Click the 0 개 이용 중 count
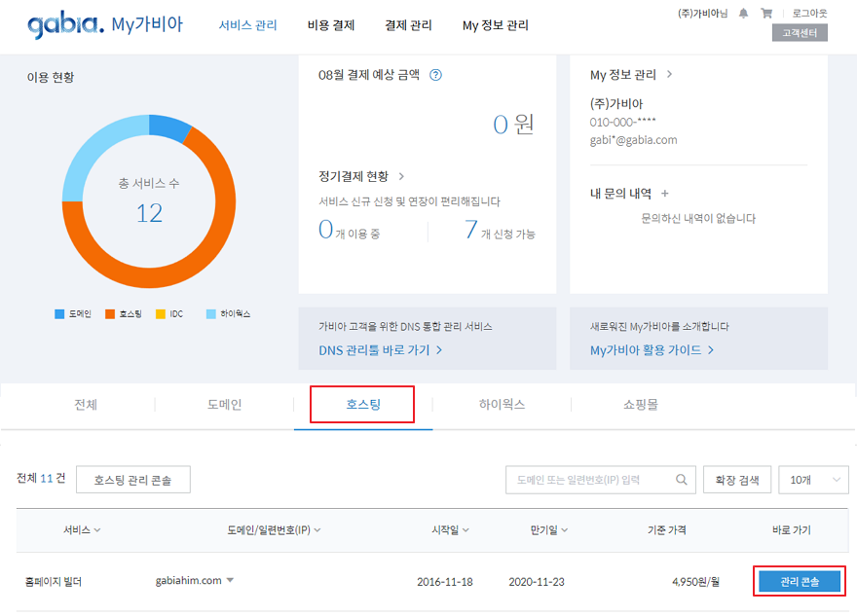The image size is (857, 616). point(349,230)
